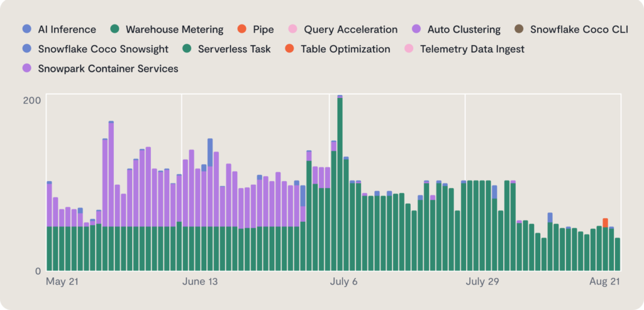Toggle the Table Optimization series label

pyautogui.click(x=345, y=49)
